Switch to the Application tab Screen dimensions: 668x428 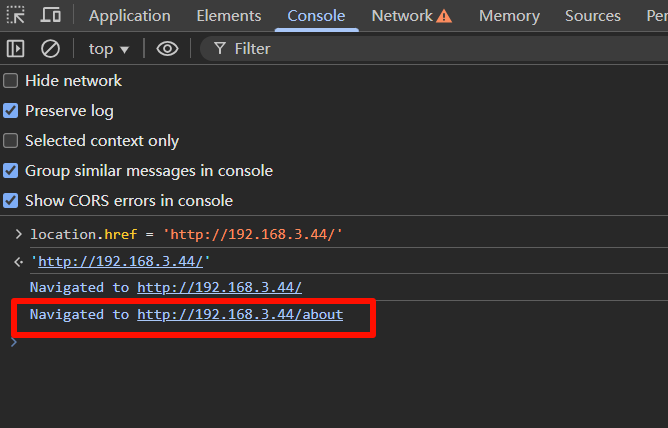click(129, 16)
